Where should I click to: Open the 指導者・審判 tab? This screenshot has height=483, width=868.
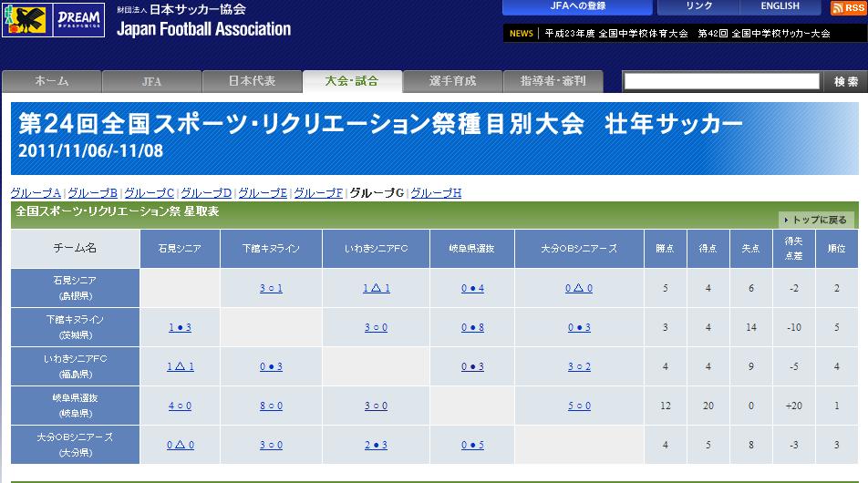click(x=553, y=81)
